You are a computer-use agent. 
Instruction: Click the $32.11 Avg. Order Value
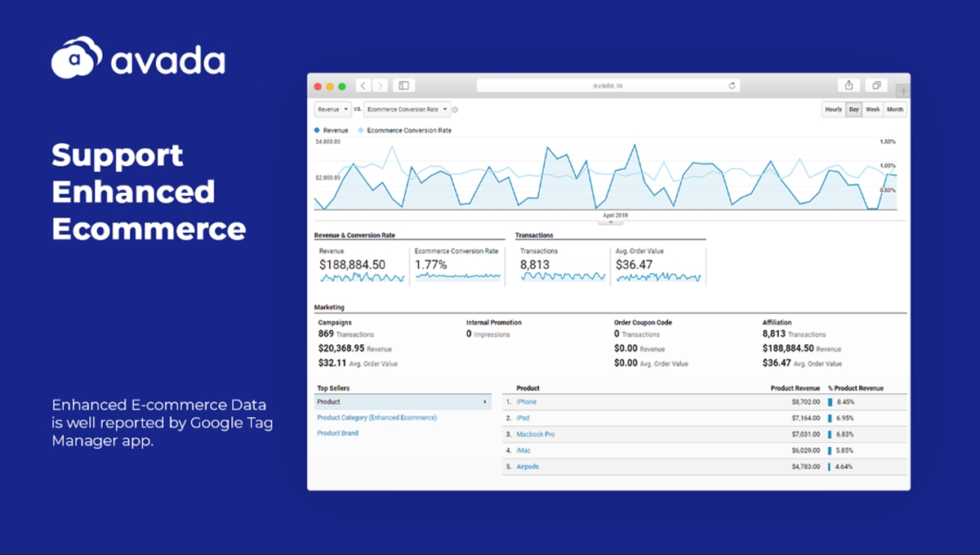tap(358, 363)
